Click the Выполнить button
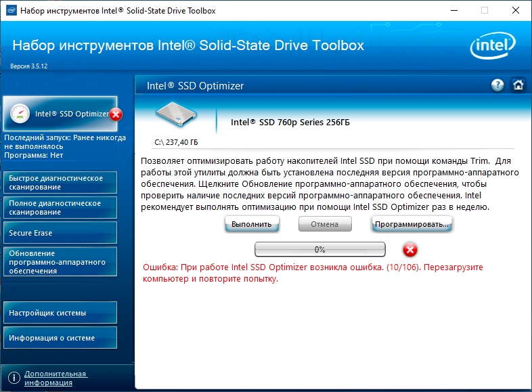Screen dimensions: 532x392 [252, 224]
